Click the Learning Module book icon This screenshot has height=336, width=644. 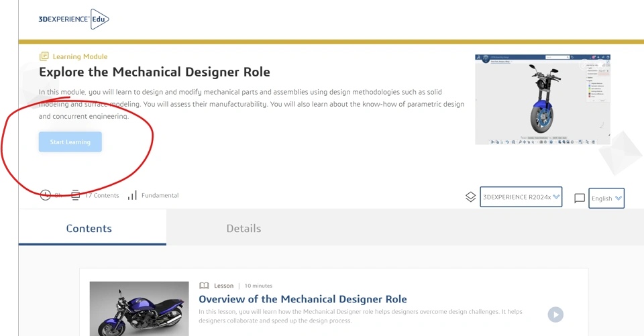click(44, 56)
